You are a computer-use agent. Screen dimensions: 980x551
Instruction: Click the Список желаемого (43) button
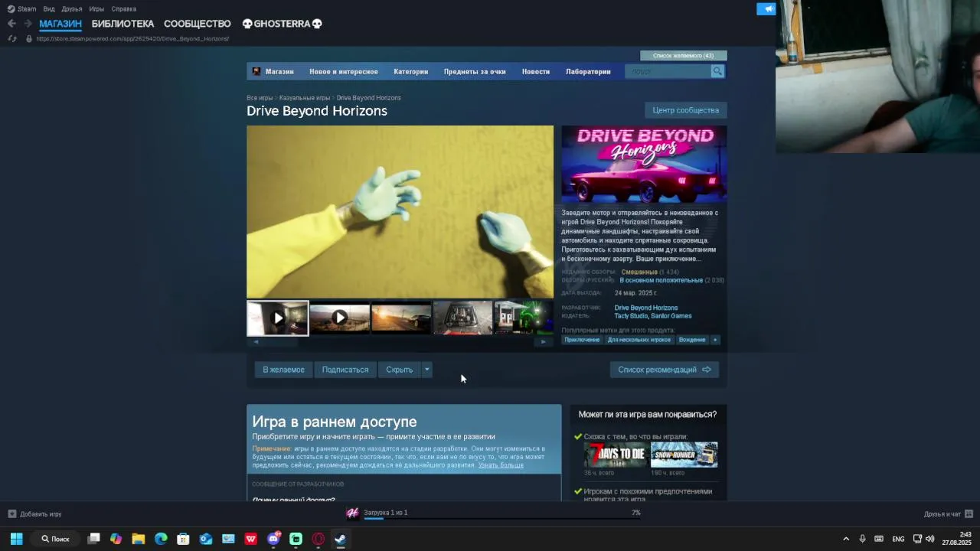[x=684, y=55]
